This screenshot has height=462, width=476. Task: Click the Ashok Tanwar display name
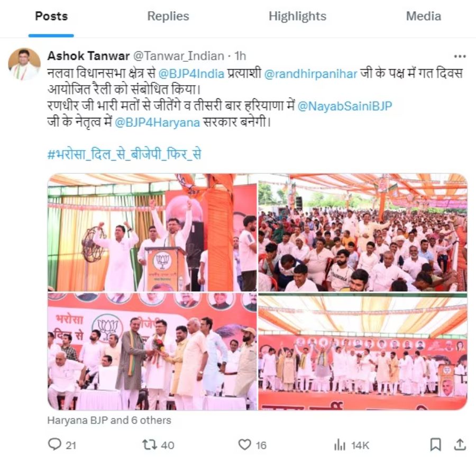(89, 56)
